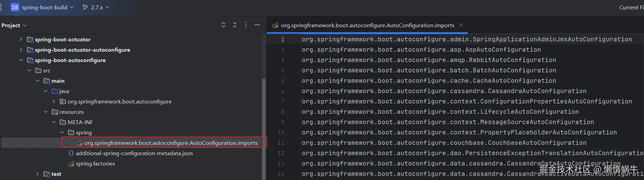Click Collapse All icon in Project panel
644x180 pixels.
(x=235, y=25)
